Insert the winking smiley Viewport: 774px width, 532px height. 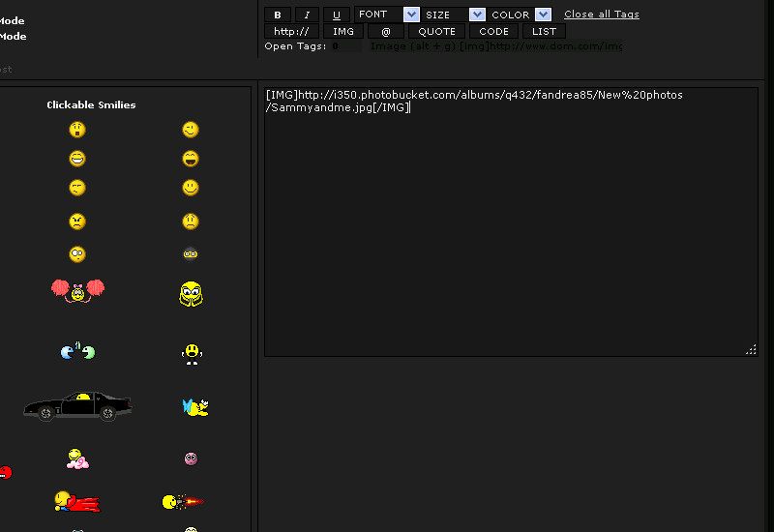(191, 130)
